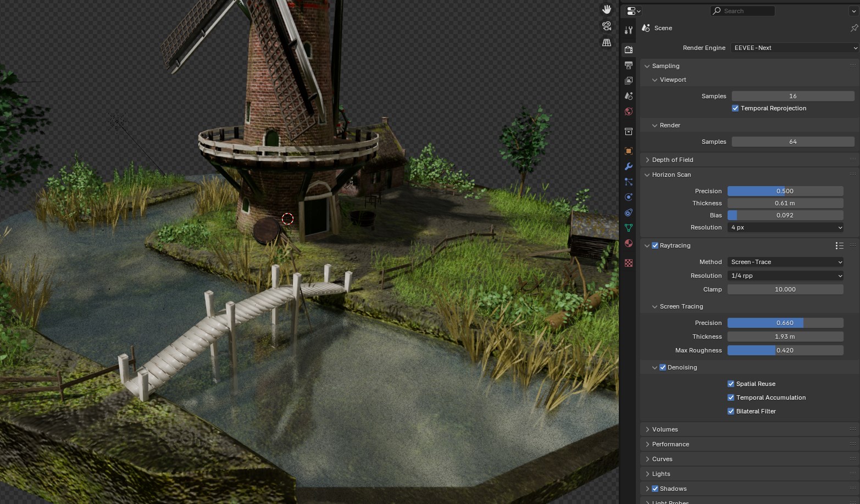Toggle the Shadows checkbox
The height and width of the screenshot is (504, 860).
tap(655, 489)
